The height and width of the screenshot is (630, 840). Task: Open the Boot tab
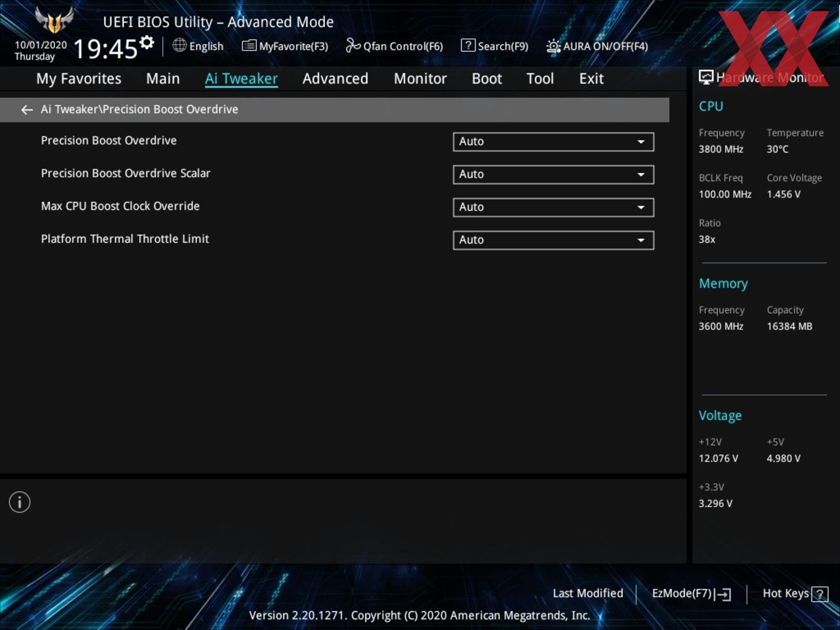[487, 78]
